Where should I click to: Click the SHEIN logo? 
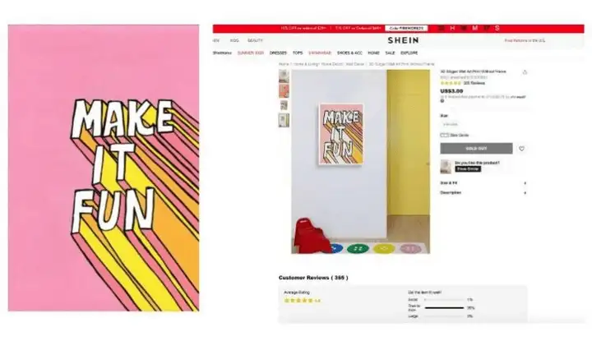point(403,40)
